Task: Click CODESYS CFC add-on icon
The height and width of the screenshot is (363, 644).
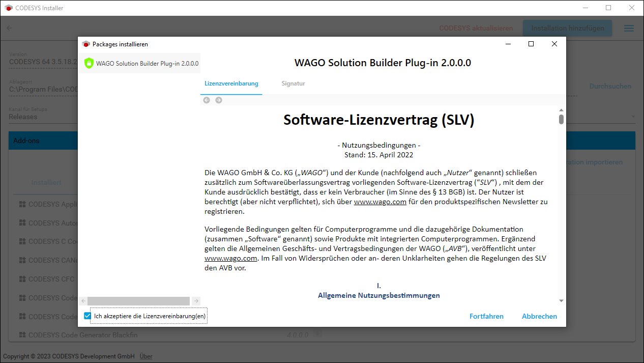Action: click(x=22, y=279)
